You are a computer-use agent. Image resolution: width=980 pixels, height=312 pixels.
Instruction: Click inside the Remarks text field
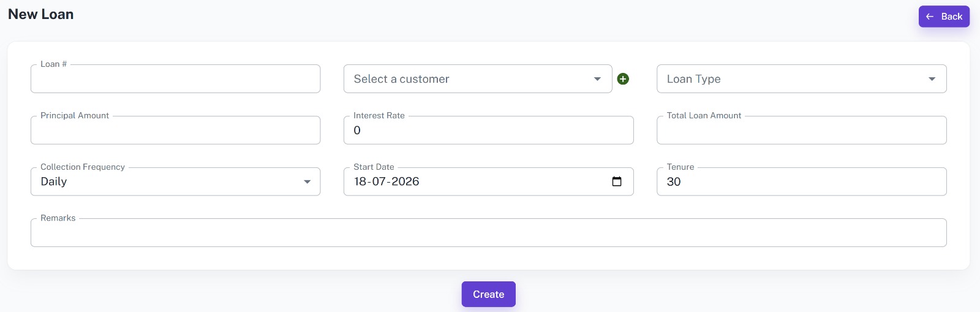tap(488, 232)
